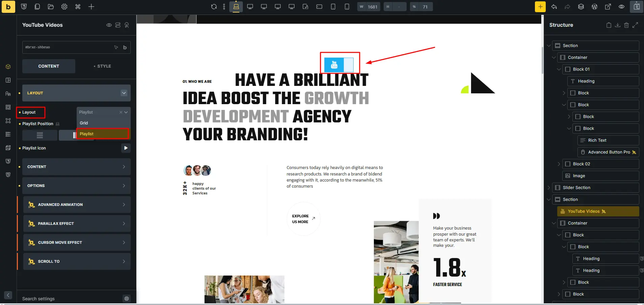
Task: Expand CURSOR MOVE EFFECT group
Action: (x=77, y=242)
